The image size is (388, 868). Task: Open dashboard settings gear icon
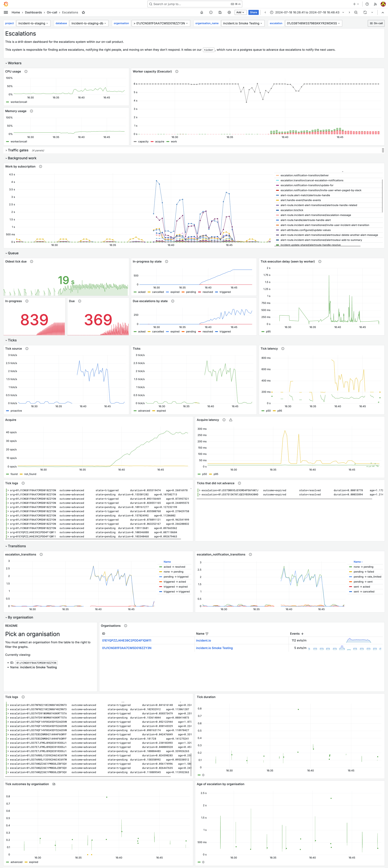[229, 12]
